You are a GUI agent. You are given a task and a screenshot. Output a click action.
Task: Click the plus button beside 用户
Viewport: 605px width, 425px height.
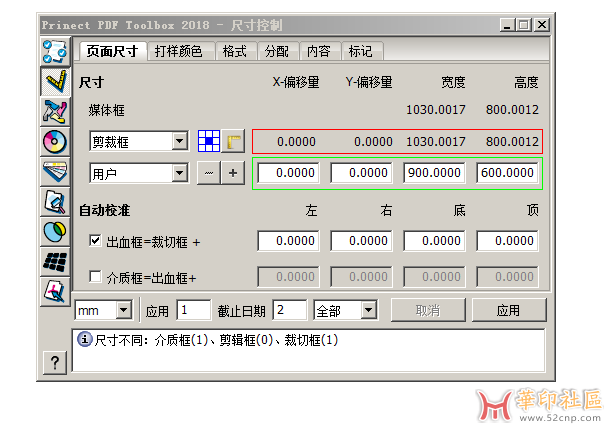pos(233,173)
